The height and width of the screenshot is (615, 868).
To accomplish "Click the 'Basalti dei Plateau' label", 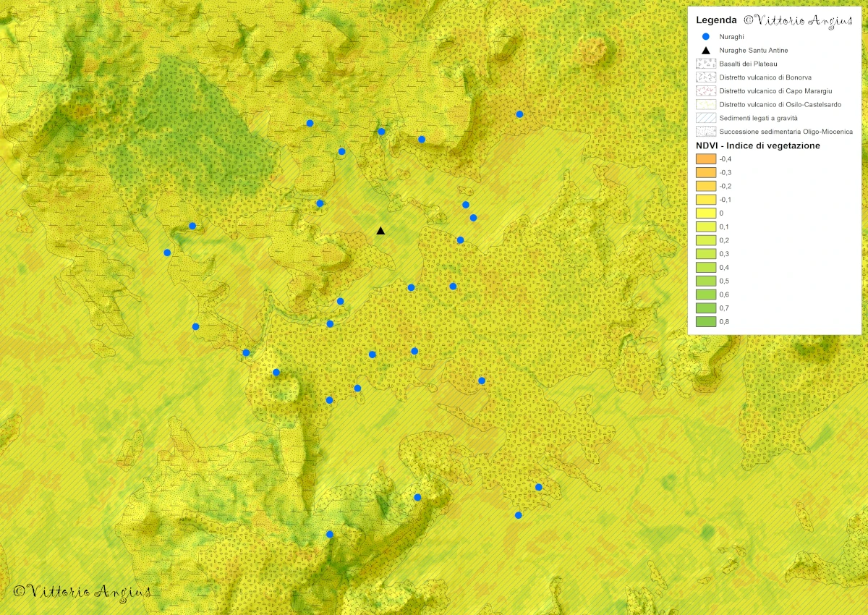I will [748, 64].
